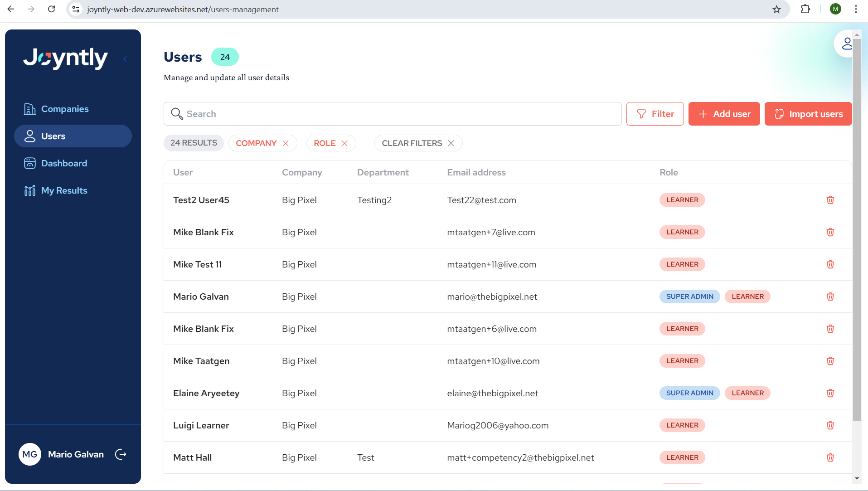Click the logout icon beside Mario Galvan
The image size is (868, 491).
[121, 454]
